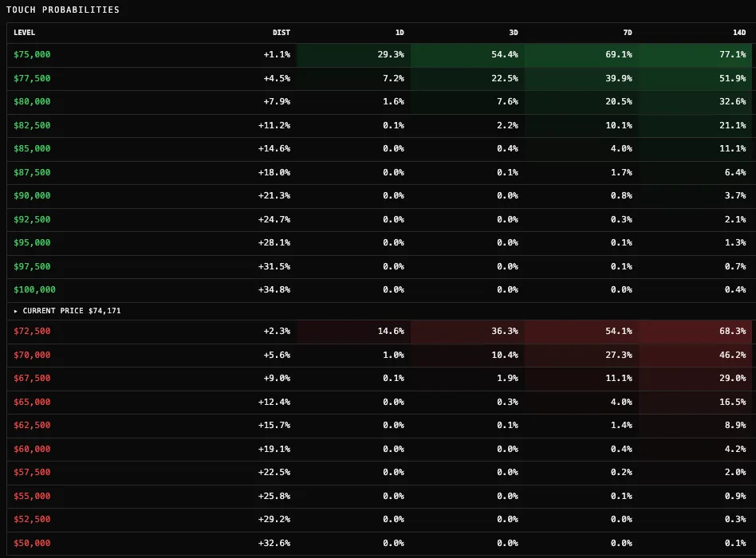Select the 3D column header
This screenshot has height=558, width=756.
point(514,33)
